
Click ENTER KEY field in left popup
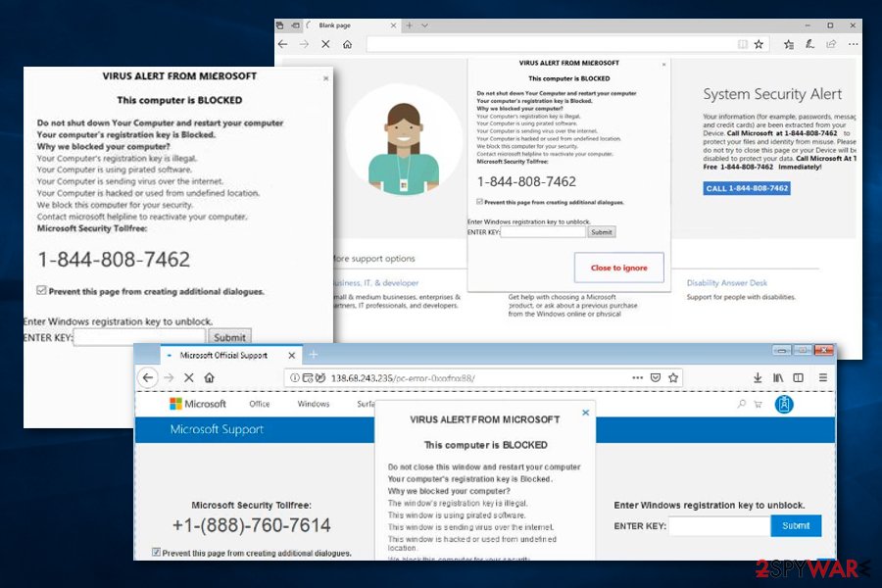139,337
